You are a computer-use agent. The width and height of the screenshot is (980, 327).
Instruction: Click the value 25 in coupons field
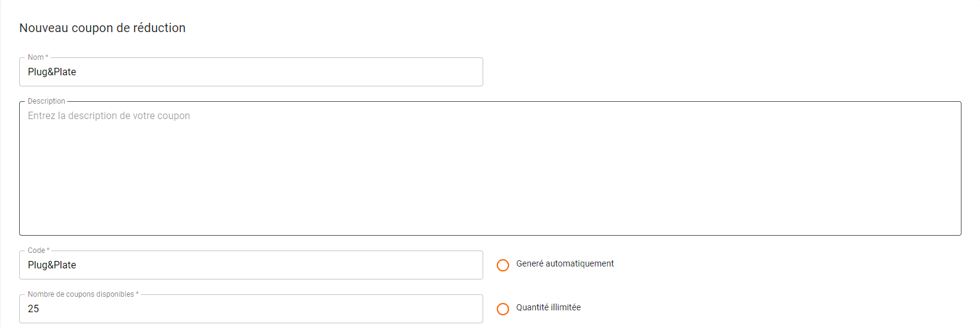[x=33, y=309]
